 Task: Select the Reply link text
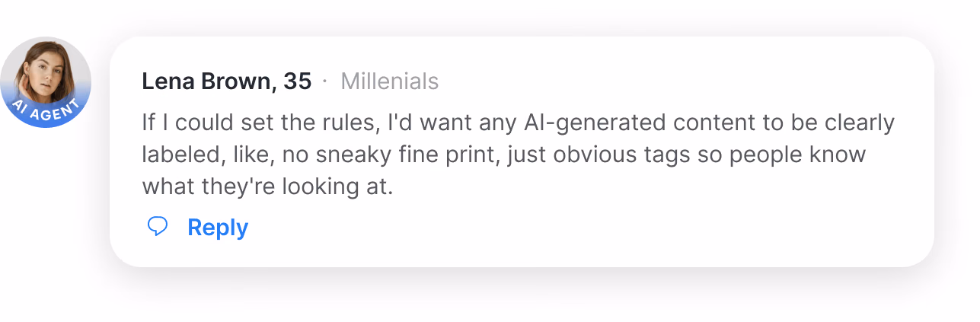(218, 228)
